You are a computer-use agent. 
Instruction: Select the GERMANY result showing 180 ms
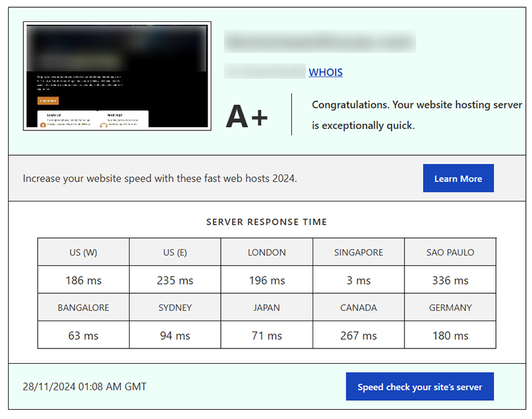click(x=450, y=336)
